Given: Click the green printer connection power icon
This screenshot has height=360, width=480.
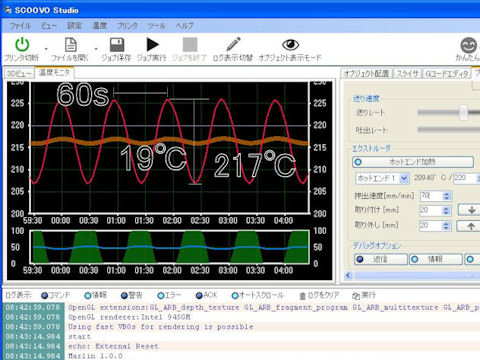Looking at the screenshot, I should 22,44.
